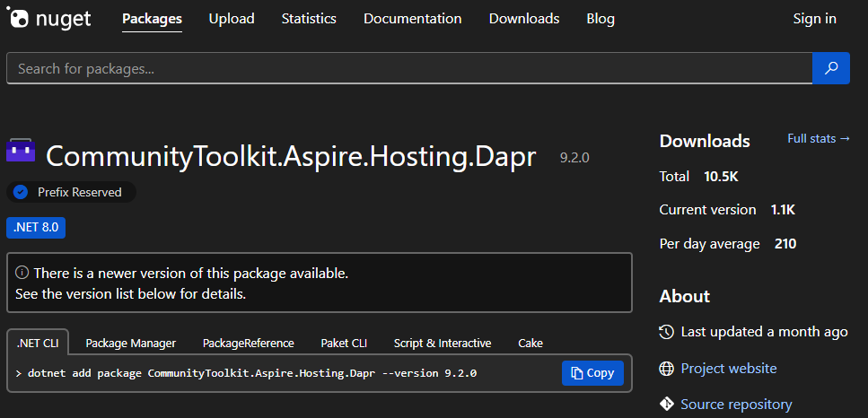Open the Project website link

729,369
